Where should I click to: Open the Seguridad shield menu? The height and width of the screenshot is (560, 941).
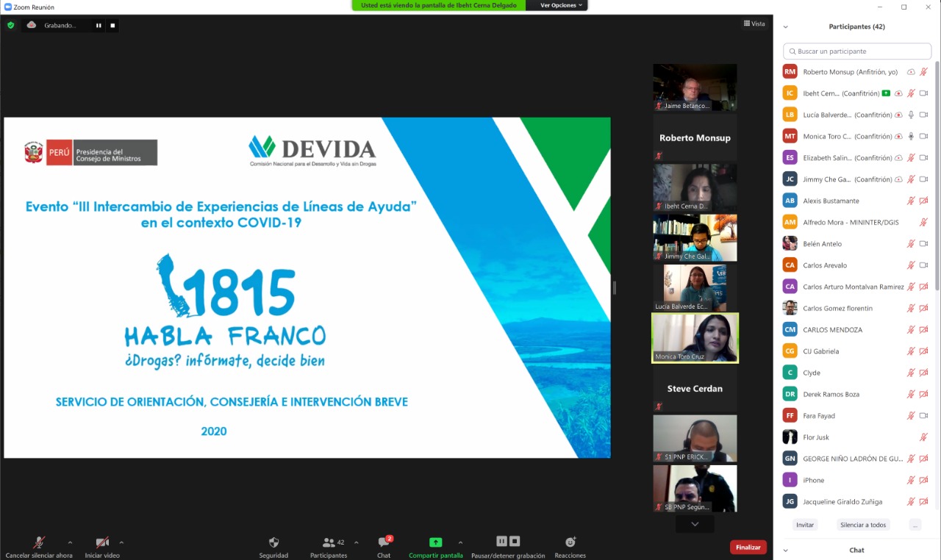(x=273, y=547)
